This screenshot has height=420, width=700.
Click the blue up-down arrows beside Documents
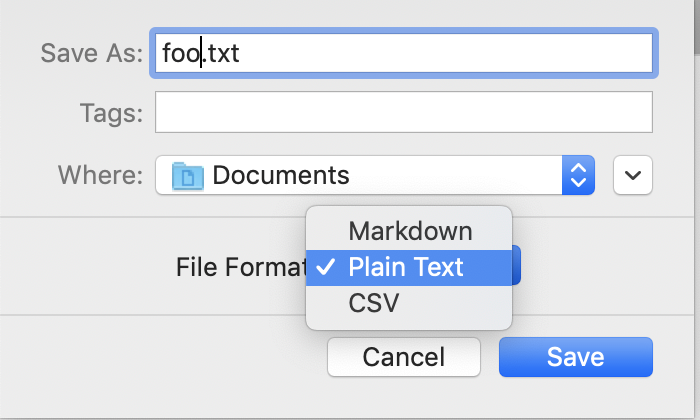(578, 175)
